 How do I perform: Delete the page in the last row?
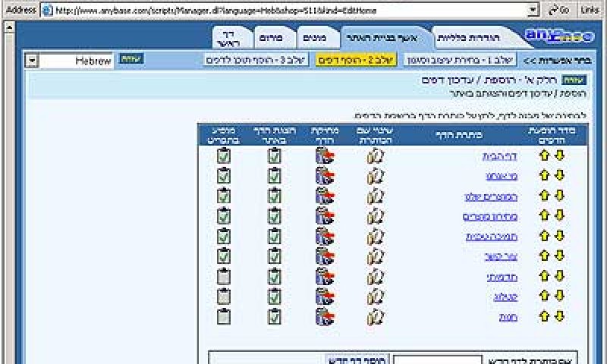coord(325,316)
